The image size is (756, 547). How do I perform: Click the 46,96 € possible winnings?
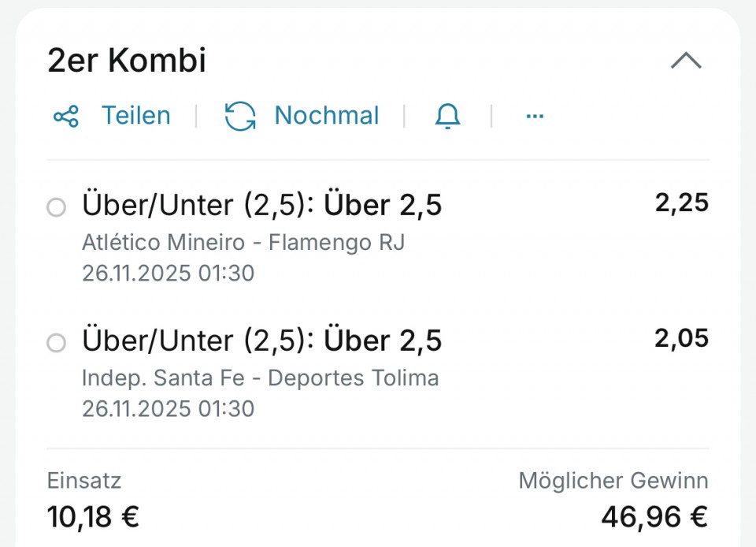[x=654, y=517]
